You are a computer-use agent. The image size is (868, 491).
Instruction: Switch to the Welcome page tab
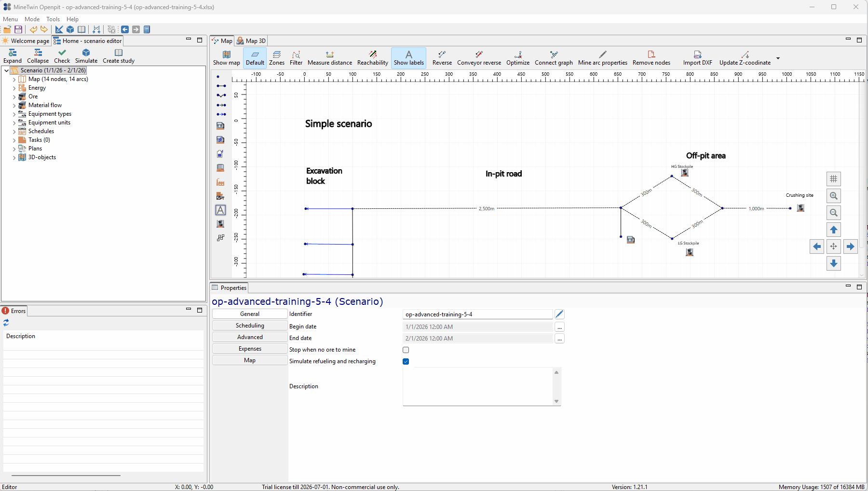tap(26, 41)
